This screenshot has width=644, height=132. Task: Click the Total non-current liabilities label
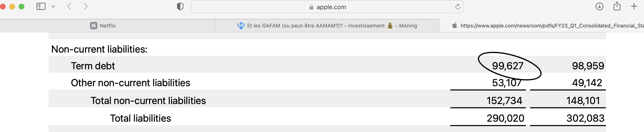click(148, 101)
